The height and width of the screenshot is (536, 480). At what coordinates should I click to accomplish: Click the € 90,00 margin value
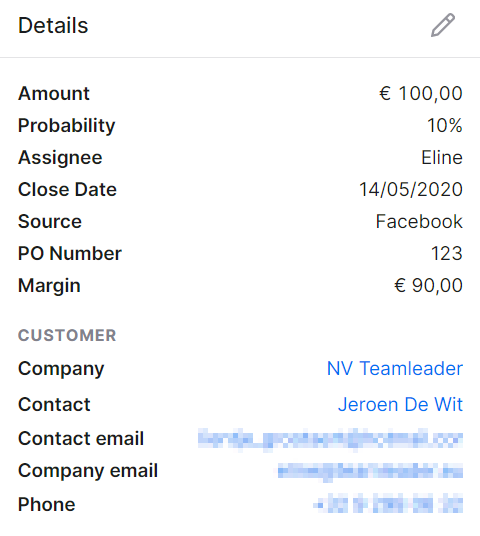(428, 285)
